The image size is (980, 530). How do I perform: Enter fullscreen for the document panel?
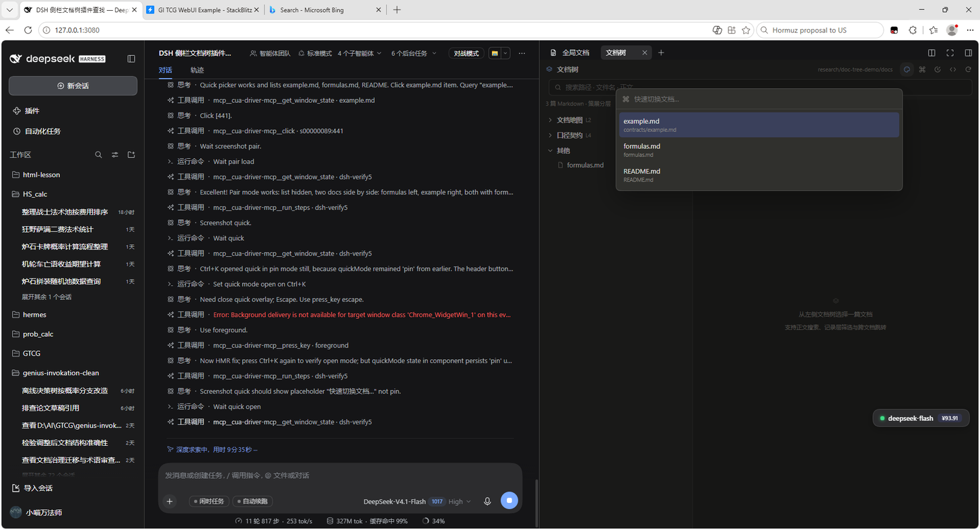coord(950,52)
